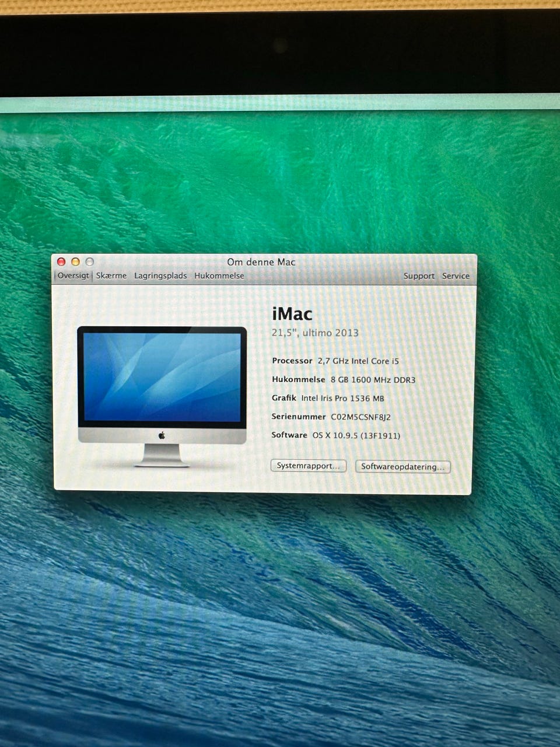560x747 pixels.
Task: Click the iMac heading
Action: (x=292, y=314)
